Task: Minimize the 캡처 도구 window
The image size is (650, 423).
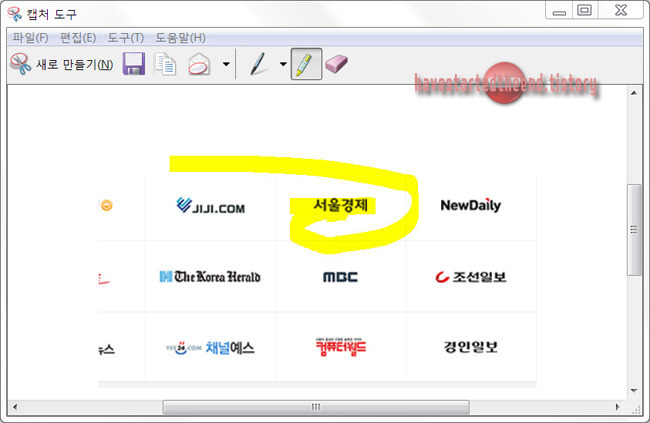Action: [x=559, y=11]
